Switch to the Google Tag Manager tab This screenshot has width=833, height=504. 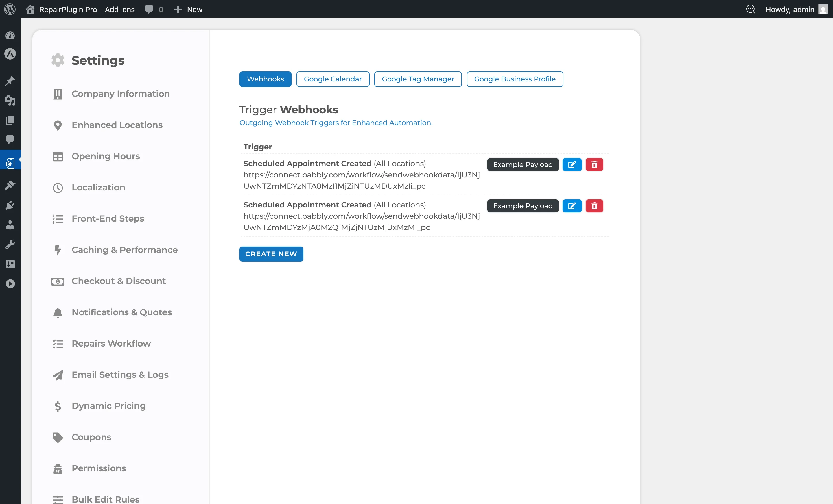click(418, 79)
